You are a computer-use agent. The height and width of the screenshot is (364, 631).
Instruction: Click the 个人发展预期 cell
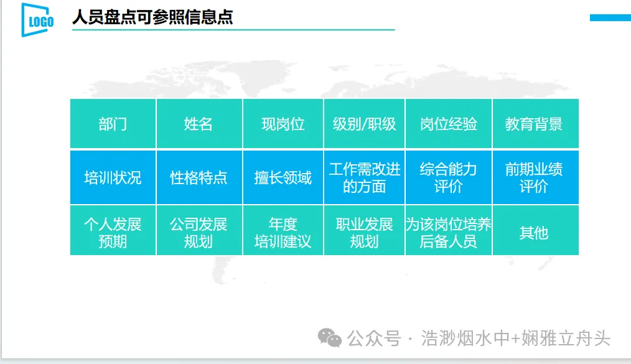tap(113, 230)
